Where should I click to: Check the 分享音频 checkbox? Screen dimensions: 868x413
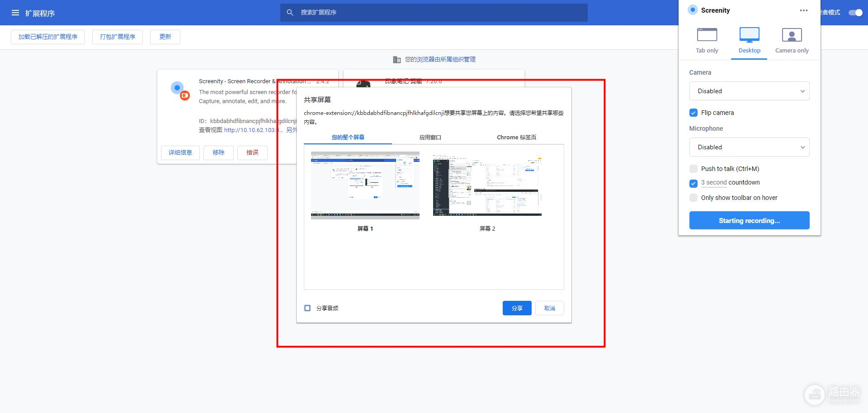[x=307, y=308]
